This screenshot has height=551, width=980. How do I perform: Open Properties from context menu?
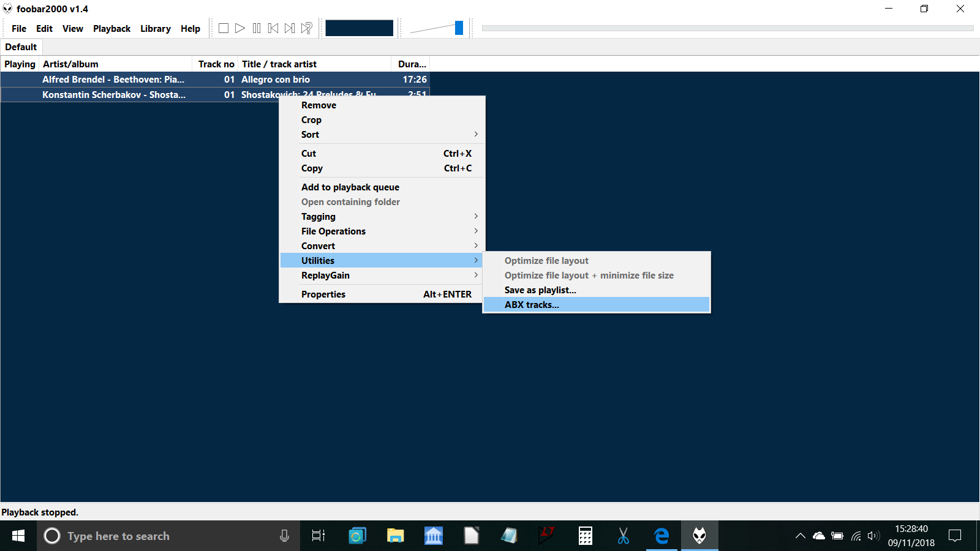click(x=382, y=294)
